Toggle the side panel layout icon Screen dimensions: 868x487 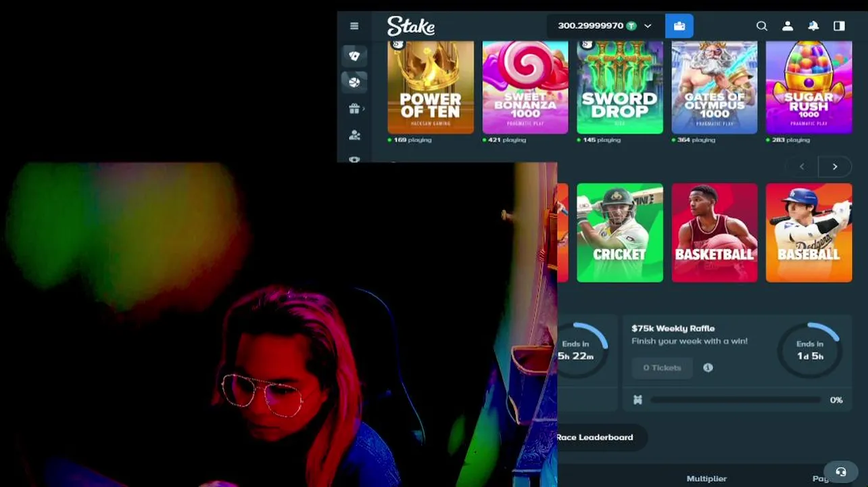(x=839, y=26)
